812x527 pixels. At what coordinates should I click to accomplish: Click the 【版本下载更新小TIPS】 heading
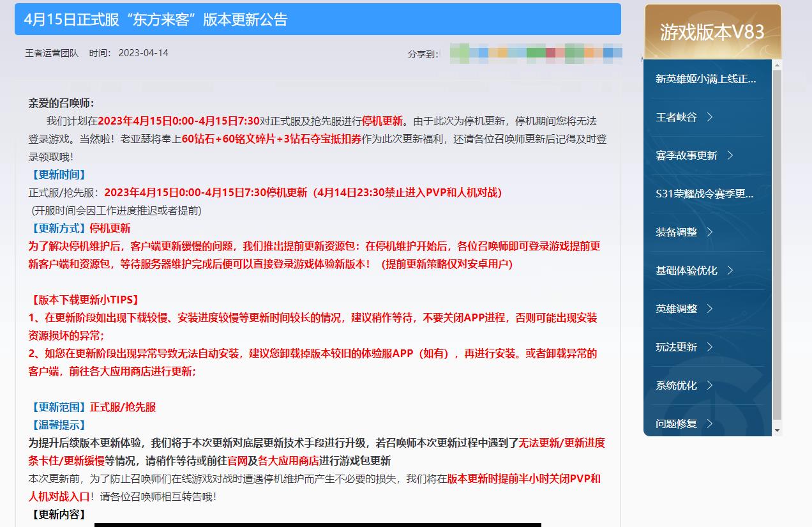[x=85, y=300]
